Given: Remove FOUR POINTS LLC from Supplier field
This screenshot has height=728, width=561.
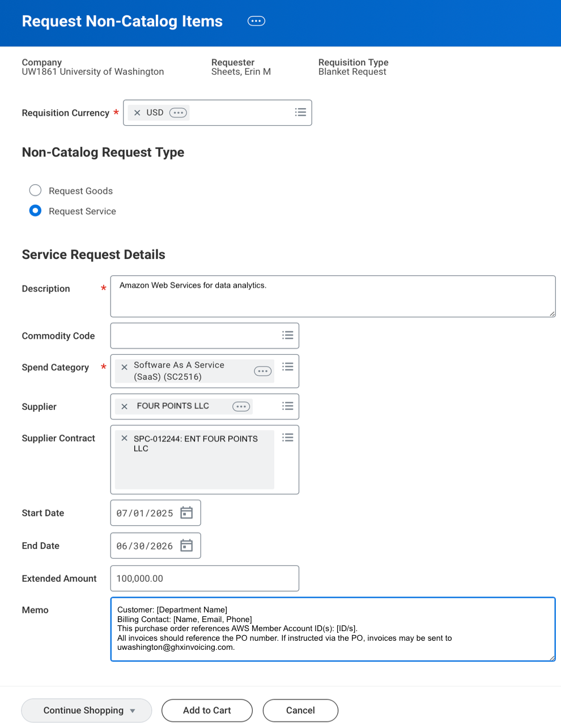Looking at the screenshot, I should 124,406.
